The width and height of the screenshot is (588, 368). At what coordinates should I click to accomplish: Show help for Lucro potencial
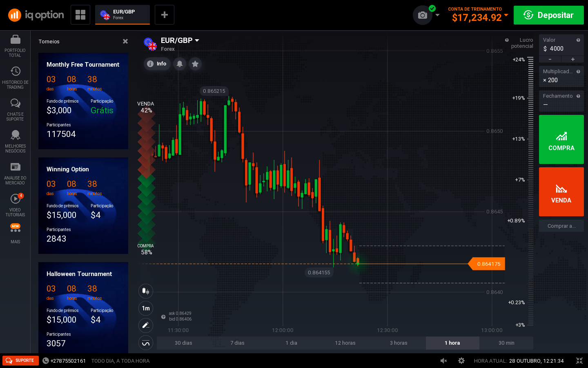point(507,40)
